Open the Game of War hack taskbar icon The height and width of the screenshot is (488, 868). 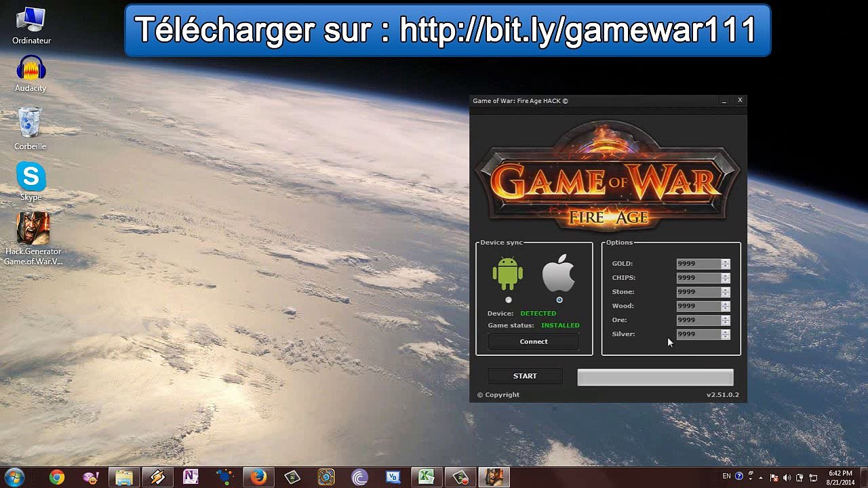click(494, 478)
